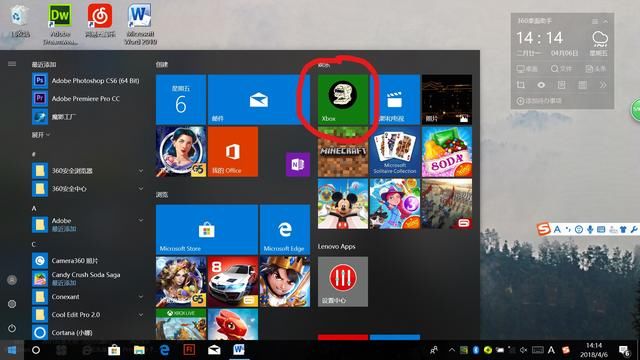The width and height of the screenshot is (640, 360).
Task: Open the Start menu hamburger button
Action: (x=12, y=64)
